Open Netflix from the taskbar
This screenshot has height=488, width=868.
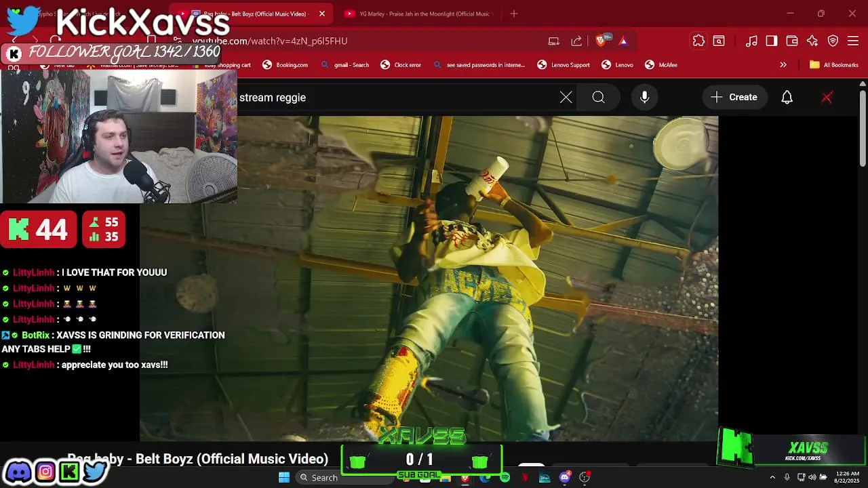click(525, 478)
